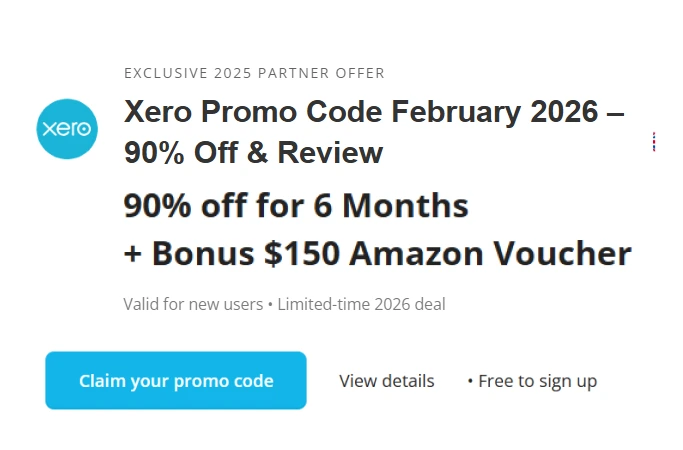
Task: Click the Xero logo
Action: pyautogui.click(x=67, y=129)
